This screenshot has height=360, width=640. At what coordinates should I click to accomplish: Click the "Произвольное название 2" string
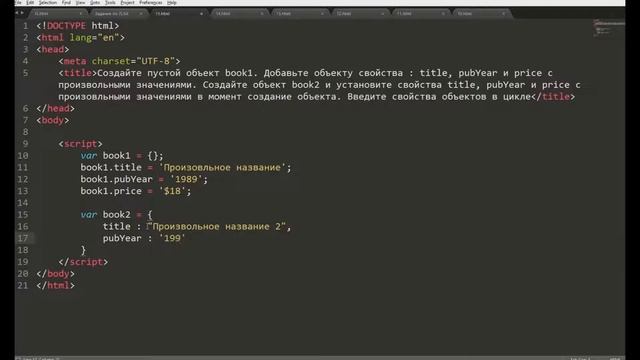pyautogui.click(x=216, y=227)
